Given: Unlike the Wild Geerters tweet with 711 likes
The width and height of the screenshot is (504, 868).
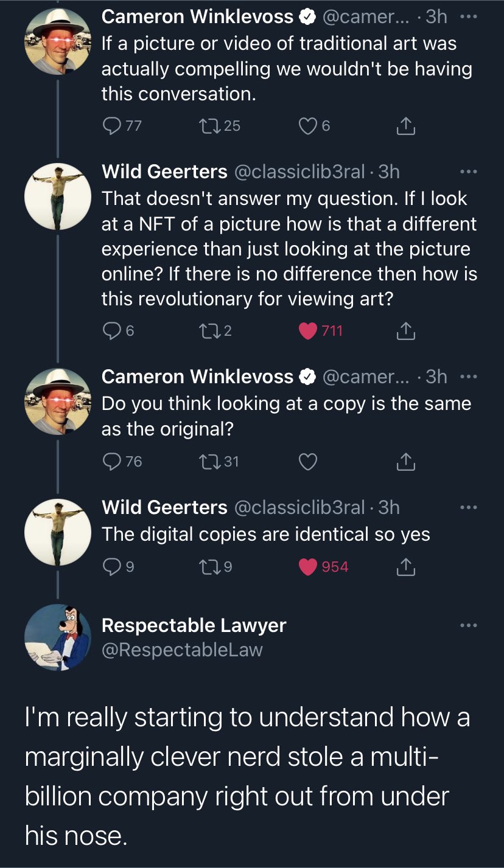Looking at the screenshot, I should click(309, 330).
